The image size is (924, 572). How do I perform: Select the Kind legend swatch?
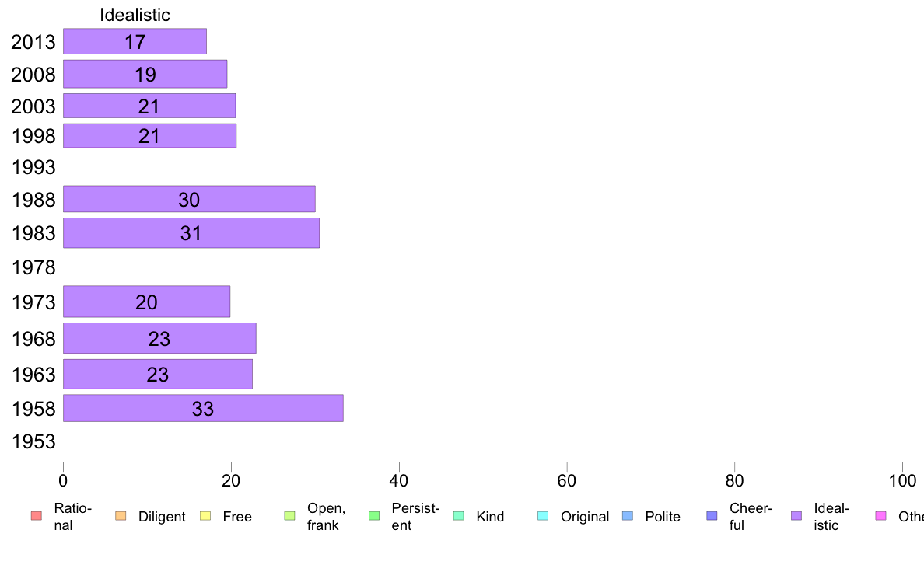point(458,516)
